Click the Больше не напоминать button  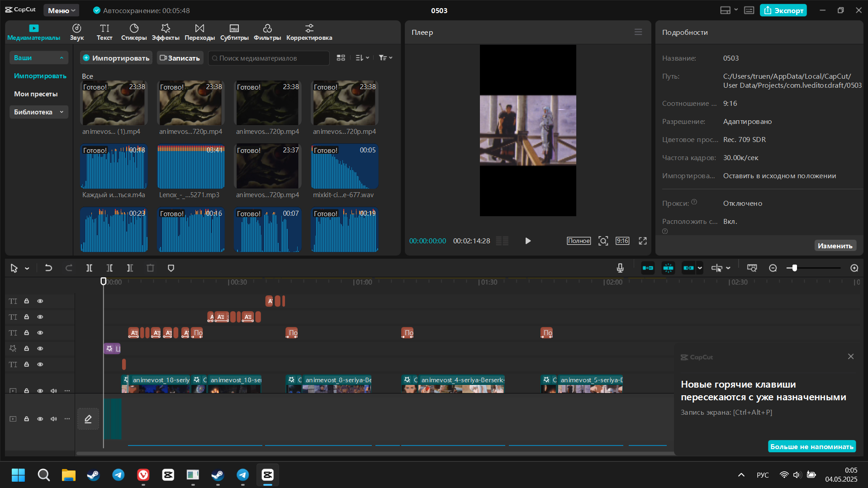(x=812, y=446)
